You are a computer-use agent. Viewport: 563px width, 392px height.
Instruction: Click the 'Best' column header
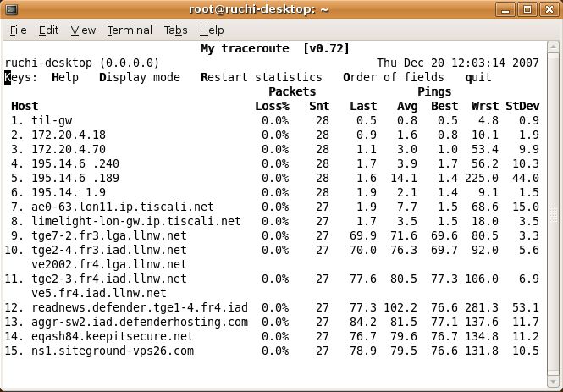(x=444, y=107)
